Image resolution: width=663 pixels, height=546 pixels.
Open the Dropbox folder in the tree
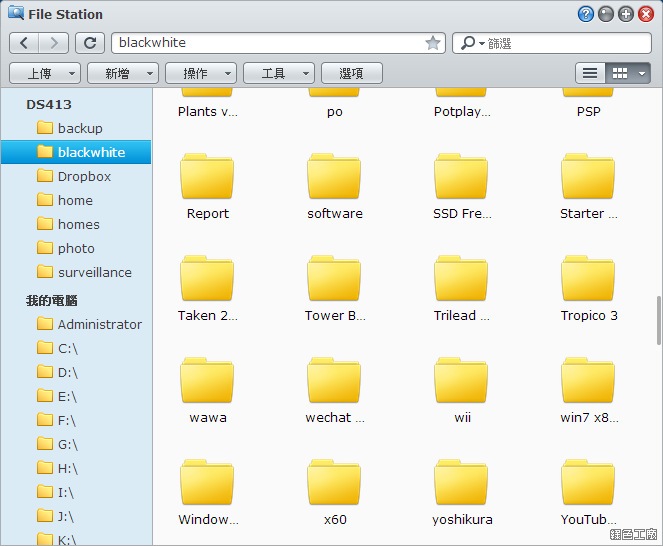point(76,176)
